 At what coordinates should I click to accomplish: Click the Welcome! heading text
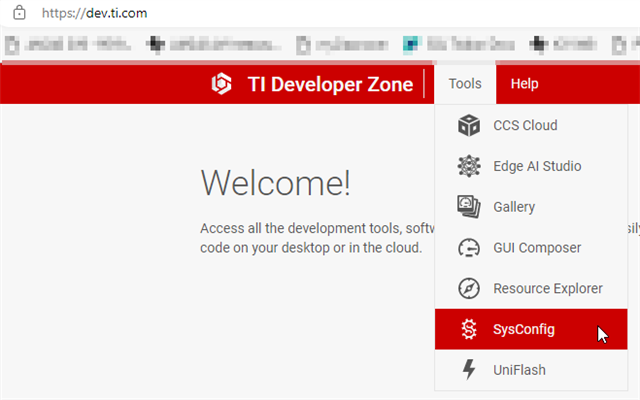click(x=276, y=183)
